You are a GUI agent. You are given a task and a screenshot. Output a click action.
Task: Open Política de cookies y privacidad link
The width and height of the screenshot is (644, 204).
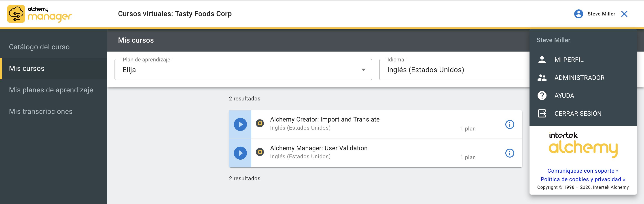pyautogui.click(x=583, y=179)
